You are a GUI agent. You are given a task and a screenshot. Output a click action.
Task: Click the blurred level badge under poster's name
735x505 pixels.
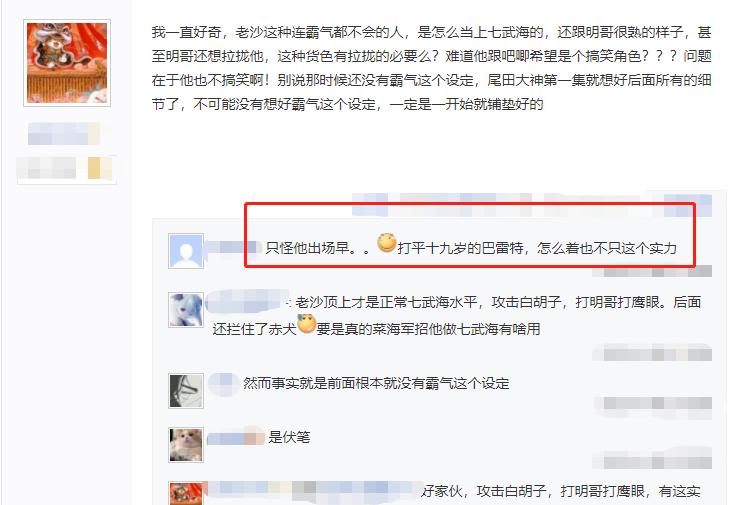(67, 168)
